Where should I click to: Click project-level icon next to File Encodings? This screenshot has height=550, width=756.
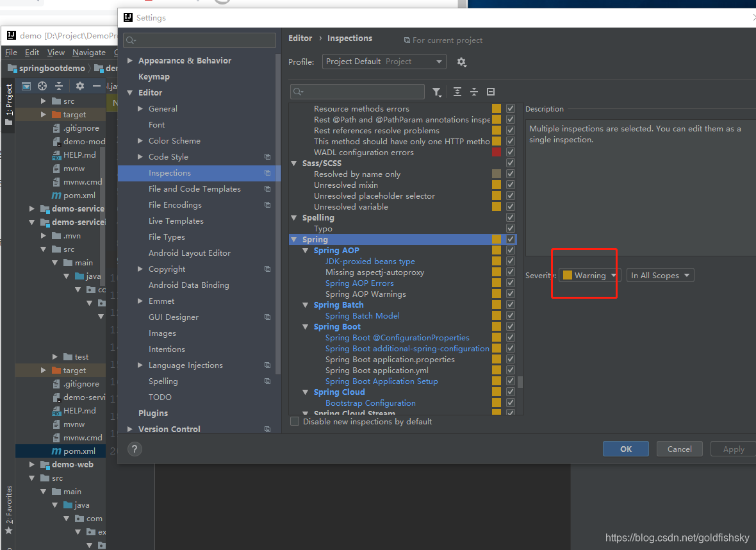point(267,205)
